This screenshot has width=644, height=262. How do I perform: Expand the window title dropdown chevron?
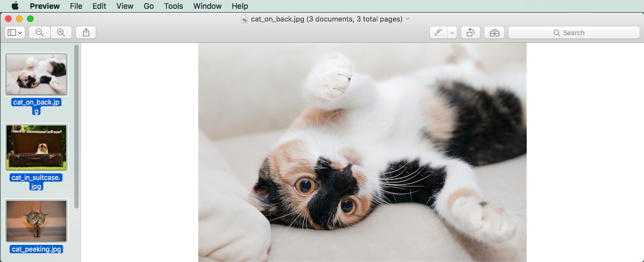[x=407, y=19]
